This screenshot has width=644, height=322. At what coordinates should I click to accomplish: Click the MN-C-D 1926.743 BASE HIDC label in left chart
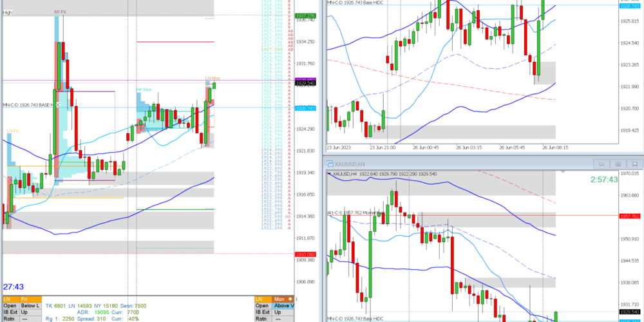pyautogui.click(x=32, y=105)
